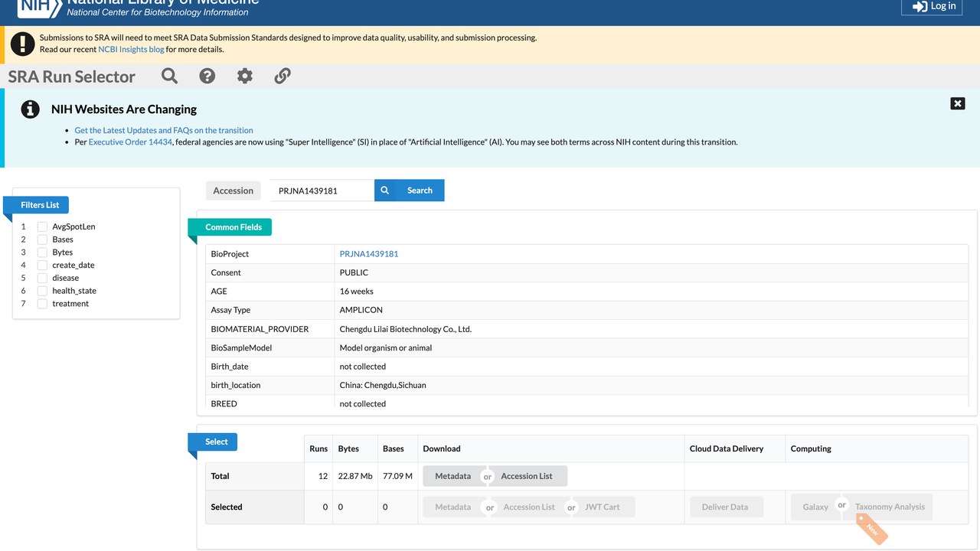Open settings gear icon in toolbar
This screenshot has height=551, width=980.
(x=244, y=76)
